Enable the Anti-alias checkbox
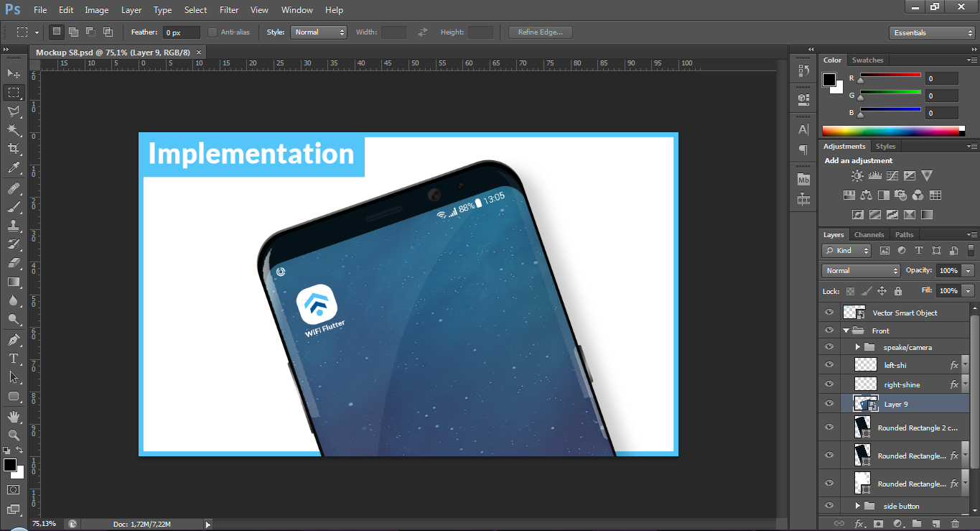Screen dimensions: 980x531 pyautogui.click(x=213, y=32)
